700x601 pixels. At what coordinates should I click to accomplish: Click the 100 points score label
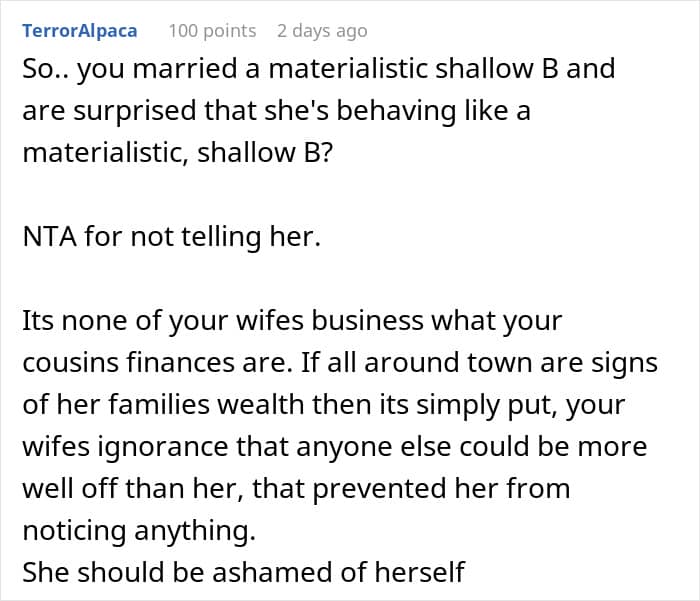click(x=212, y=31)
